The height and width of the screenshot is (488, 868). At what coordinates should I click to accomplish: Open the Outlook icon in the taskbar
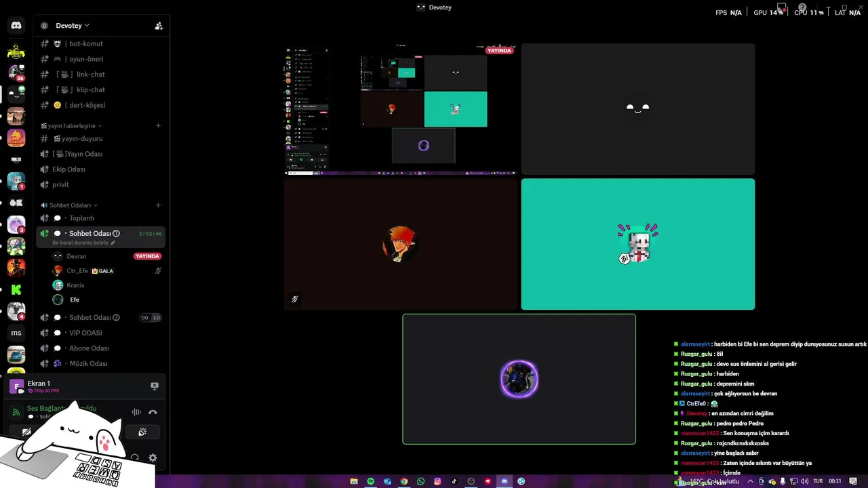(x=387, y=481)
